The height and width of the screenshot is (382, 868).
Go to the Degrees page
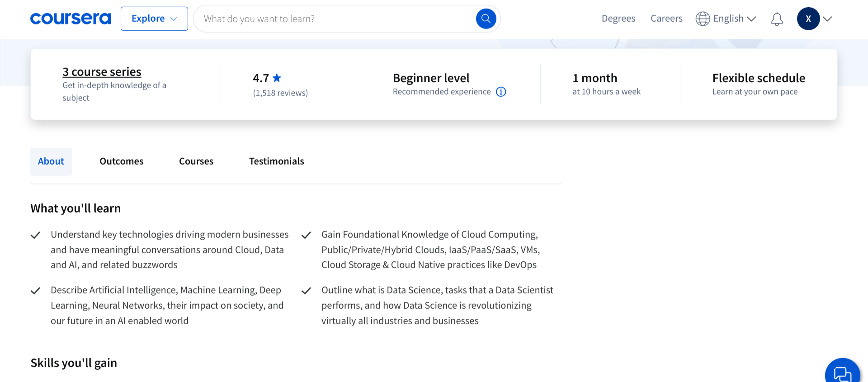coord(618,19)
